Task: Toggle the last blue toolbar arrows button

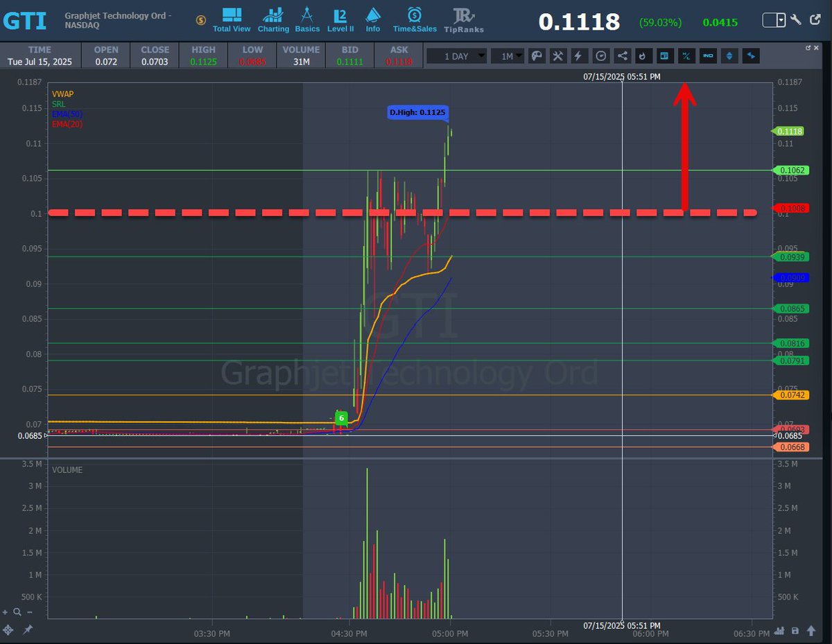Action: pyautogui.click(x=751, y=56)
